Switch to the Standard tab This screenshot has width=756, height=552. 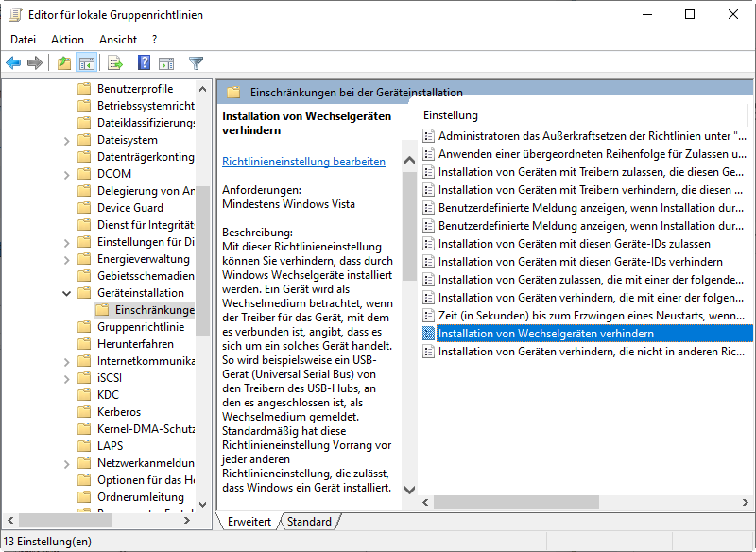pos(309,522)
